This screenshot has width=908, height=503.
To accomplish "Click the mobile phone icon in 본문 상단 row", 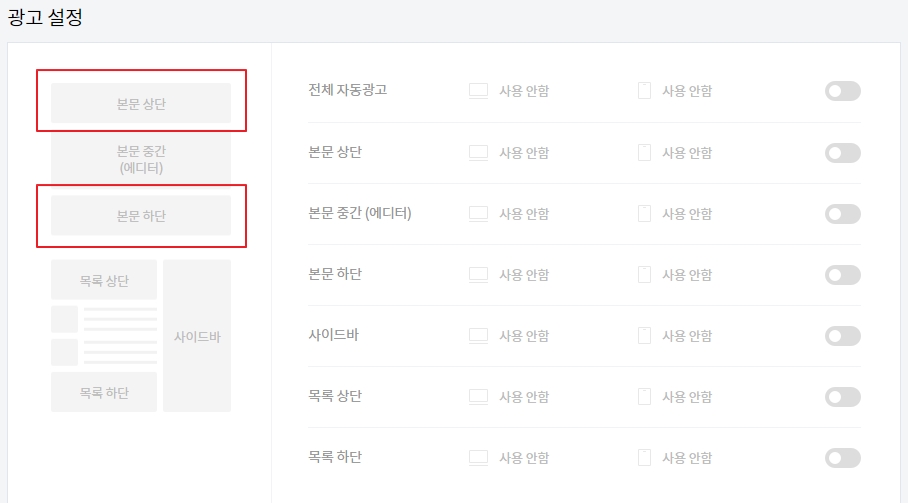I will pyautogui.click(x=644, y=153).
